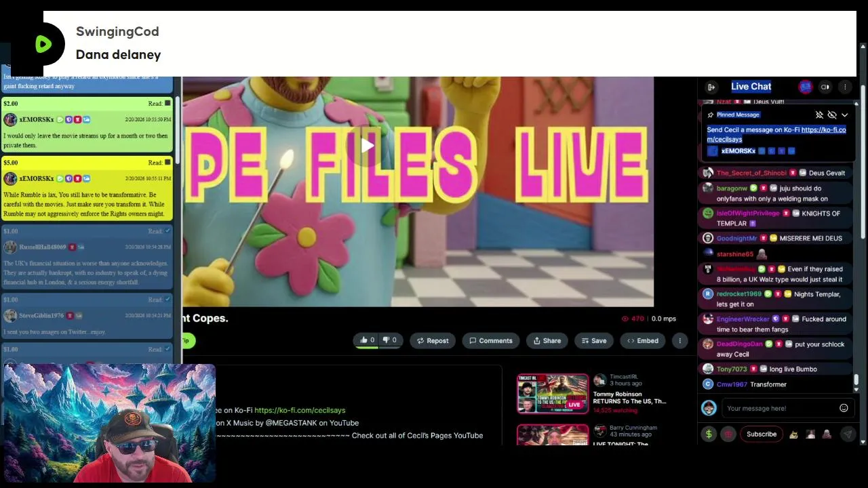Open the ko-fi.com/cecilsays link in pinned message

point(823,129)
